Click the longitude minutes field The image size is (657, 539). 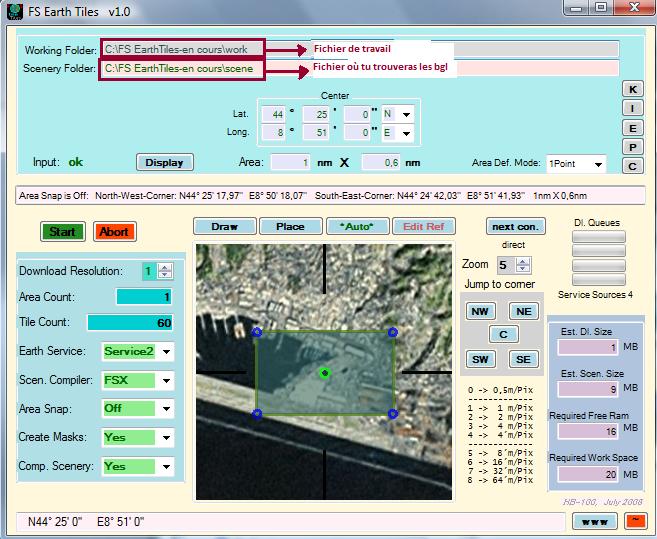click(x=316, y=133)
